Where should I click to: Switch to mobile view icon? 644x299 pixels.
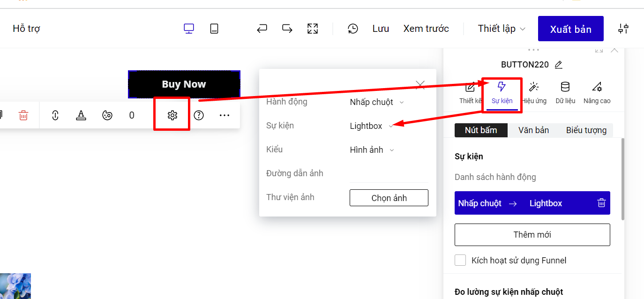pos(214,29)
